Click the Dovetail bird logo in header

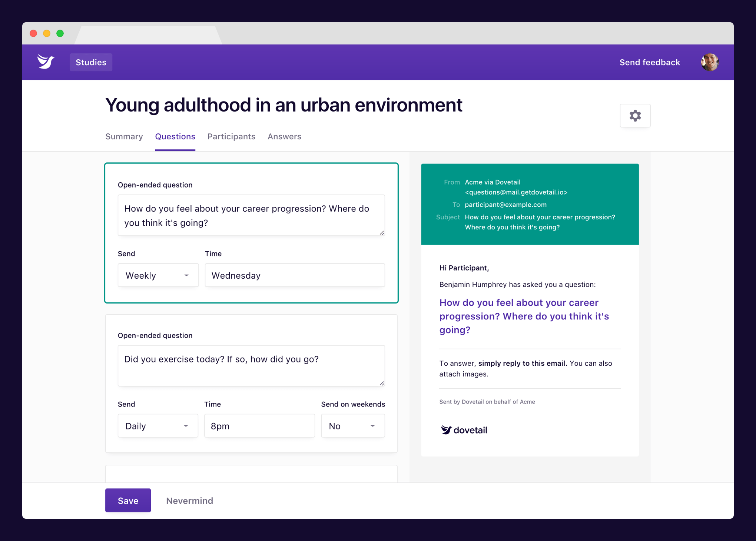pyautogui.click(x=46, y=62)
